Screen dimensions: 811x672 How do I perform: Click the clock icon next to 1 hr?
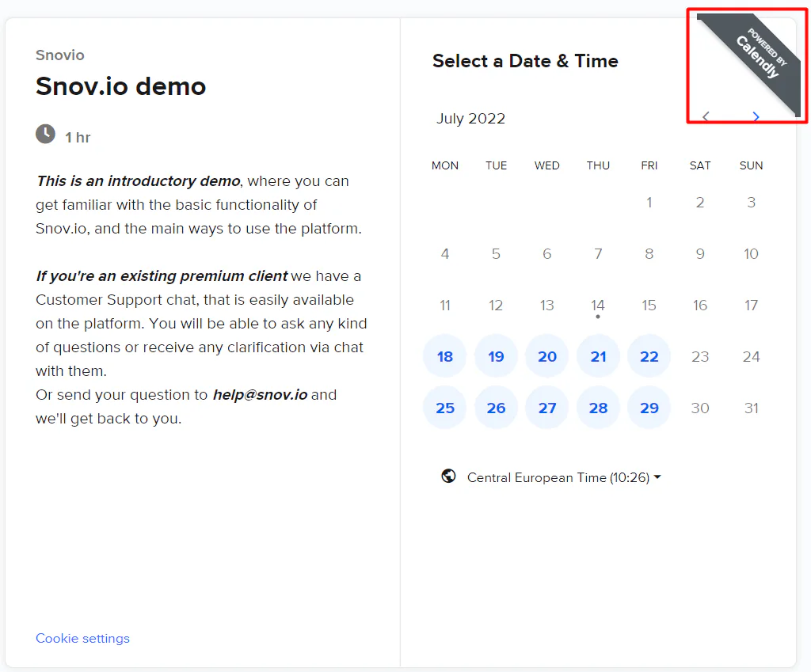(45, 134)
